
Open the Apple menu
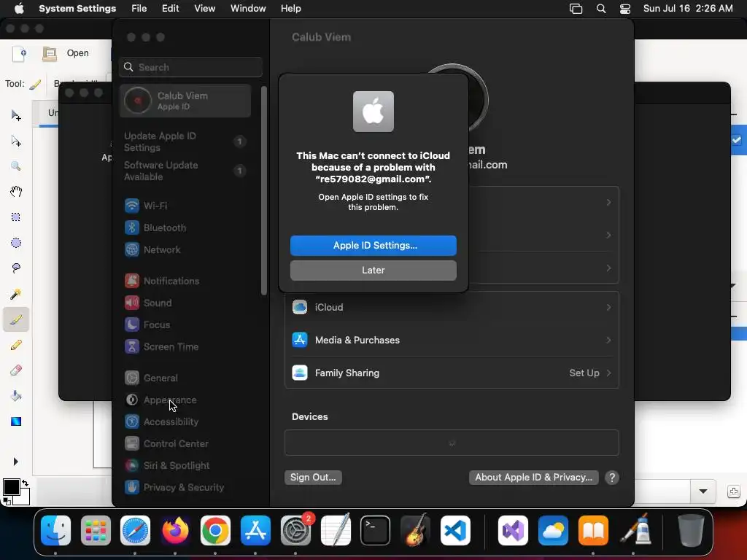pos(19,9)
